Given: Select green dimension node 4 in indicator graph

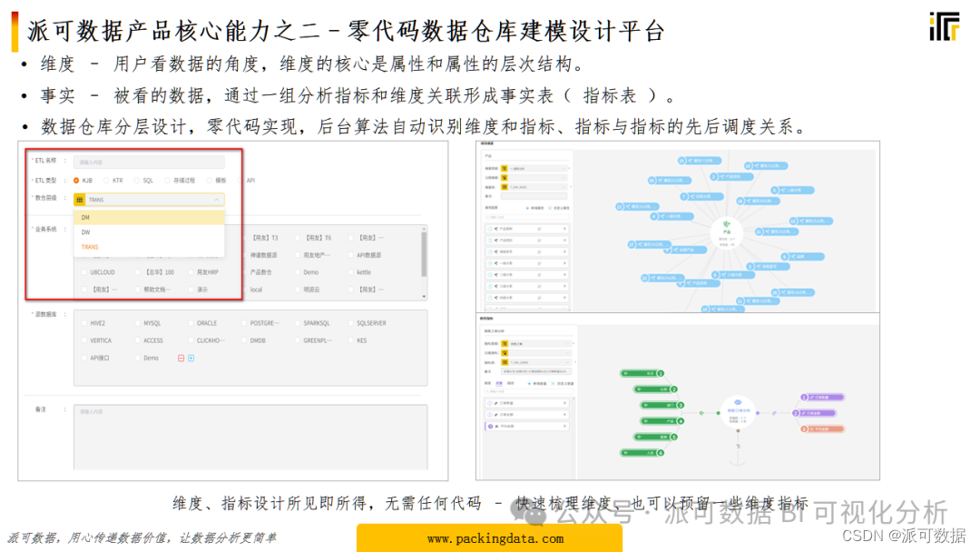Looking at the screenshot, I should tap(661, 420).
